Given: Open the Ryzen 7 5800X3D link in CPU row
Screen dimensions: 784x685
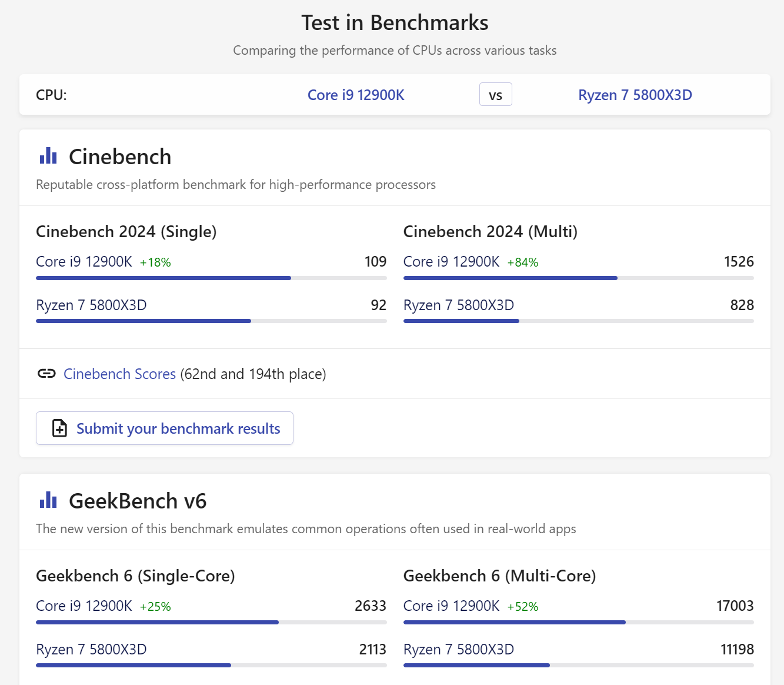Looking at the screenshot, I should pos(635,95).
